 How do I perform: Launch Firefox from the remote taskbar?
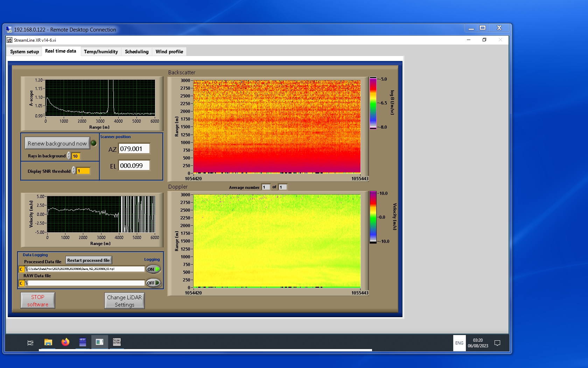[x=65, y=342]
